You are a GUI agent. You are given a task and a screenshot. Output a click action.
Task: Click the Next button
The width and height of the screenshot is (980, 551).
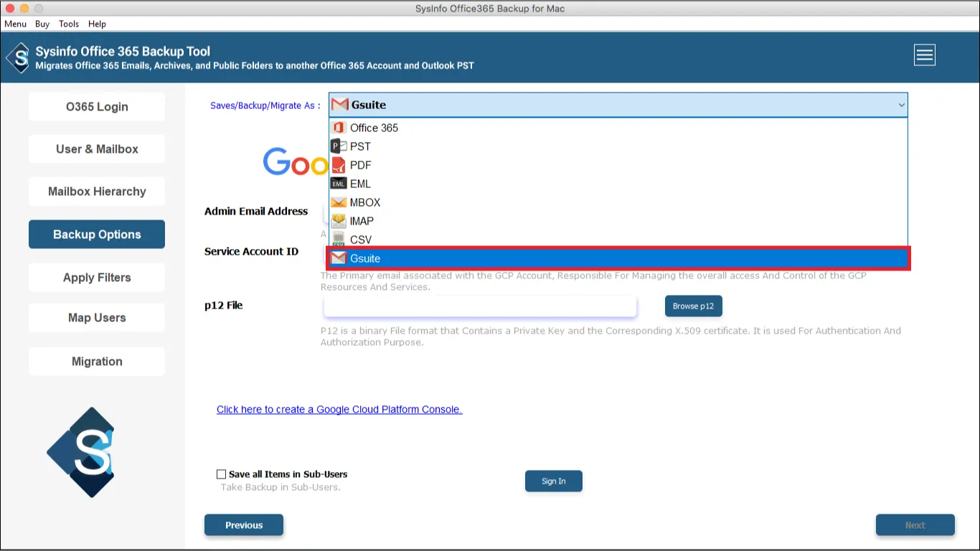coord(915,525)
